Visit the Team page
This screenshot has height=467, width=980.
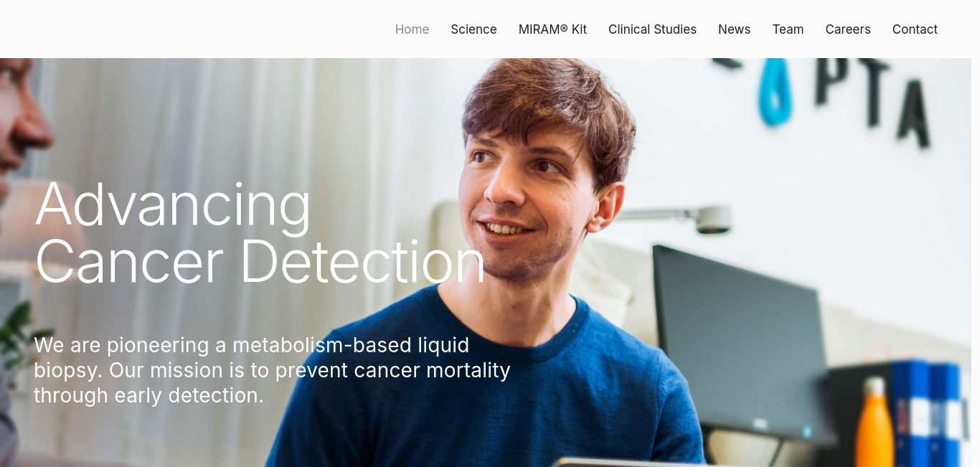[x=788, y=29]
